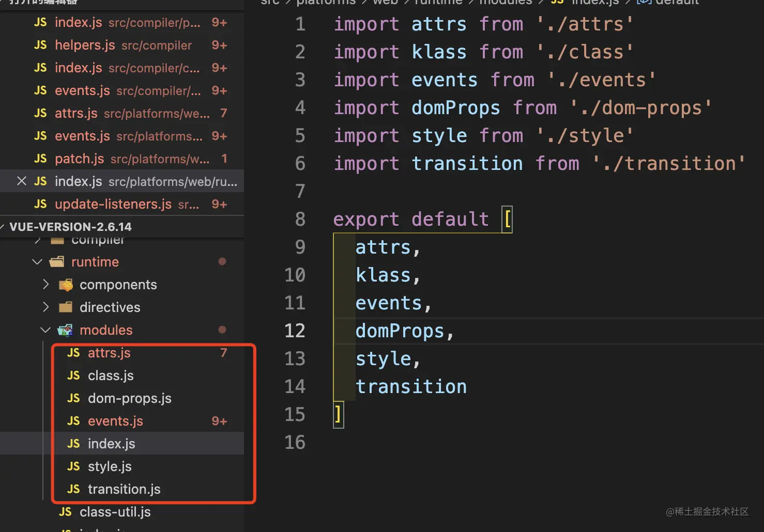
Task: Click the JS icon beside class.js
Action: (73, 375)
